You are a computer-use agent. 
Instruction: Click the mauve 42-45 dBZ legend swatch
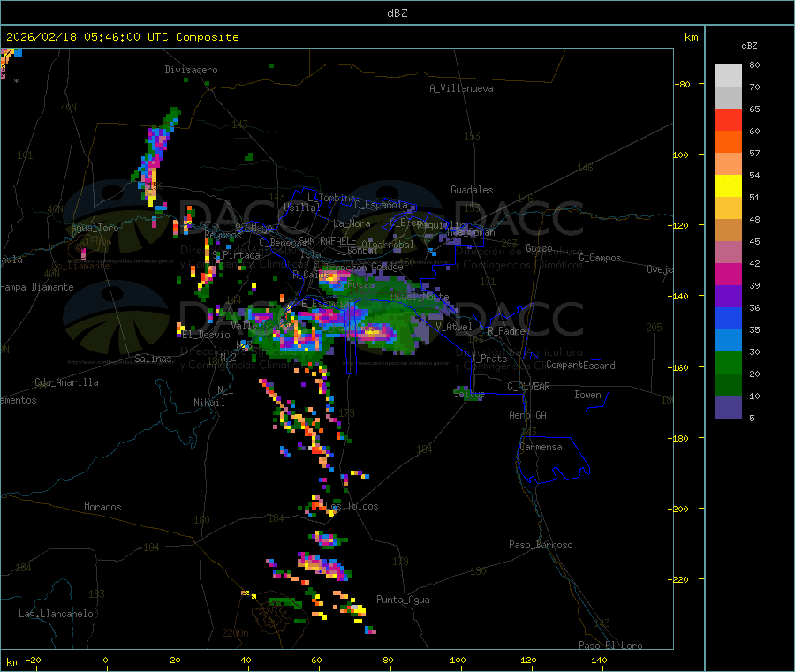point(728,253)
